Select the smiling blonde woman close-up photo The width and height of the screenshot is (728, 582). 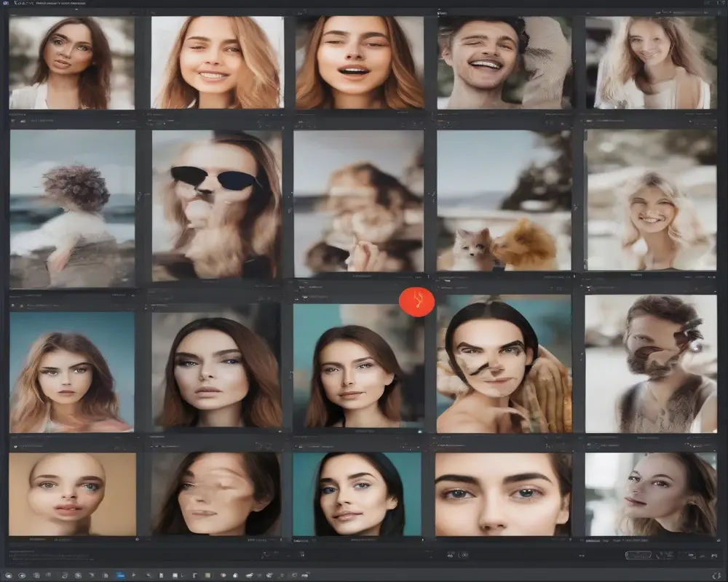pos(217,63)
